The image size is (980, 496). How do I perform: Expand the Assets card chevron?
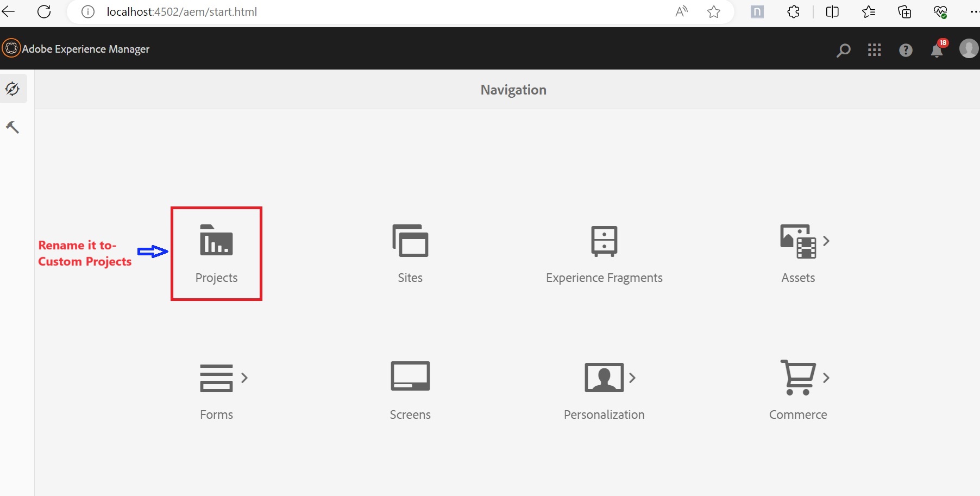click(827, 241)
